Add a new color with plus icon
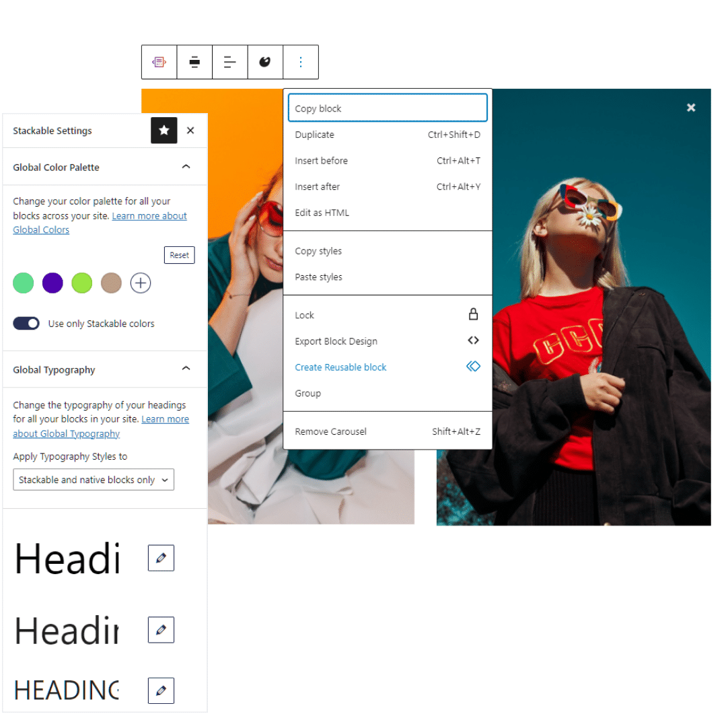This screenshot has width=728, height=716. tap(140, 283)
